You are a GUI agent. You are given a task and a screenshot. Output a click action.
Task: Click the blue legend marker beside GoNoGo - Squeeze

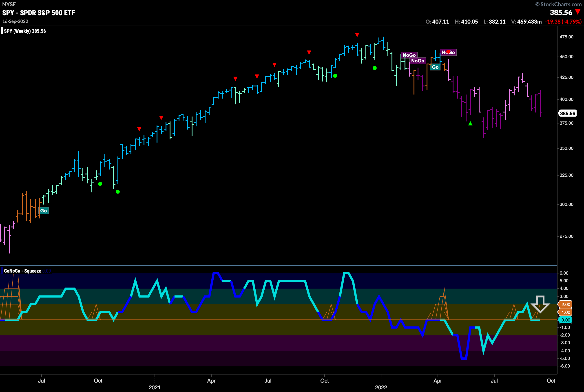(x=2, y=271)
